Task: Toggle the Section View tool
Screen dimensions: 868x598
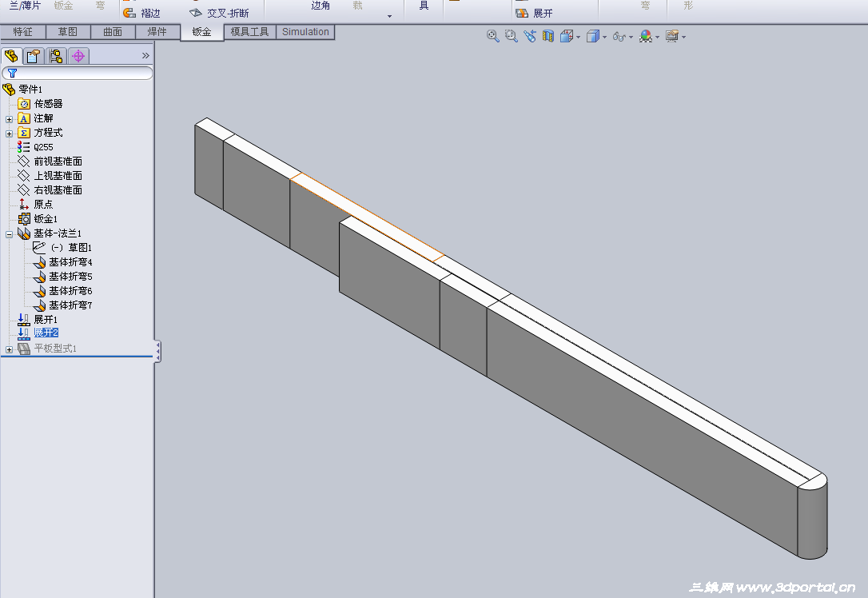Action: [548, 37]
